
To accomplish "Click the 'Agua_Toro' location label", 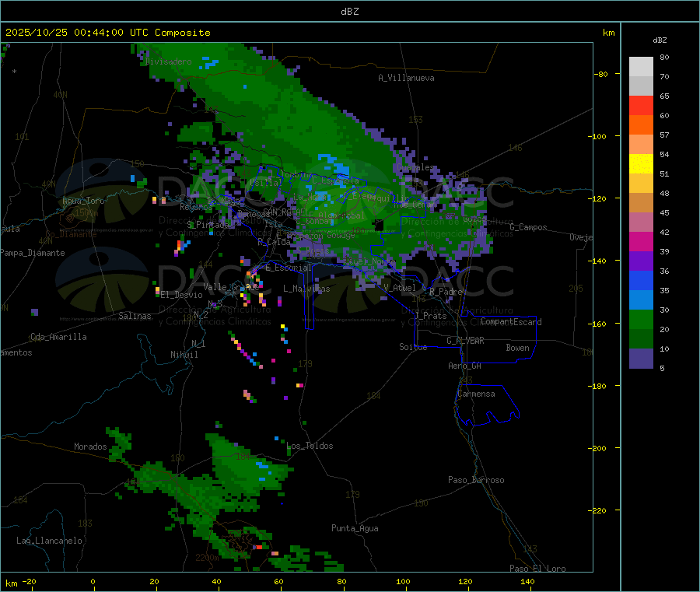I will pos(83,201).
